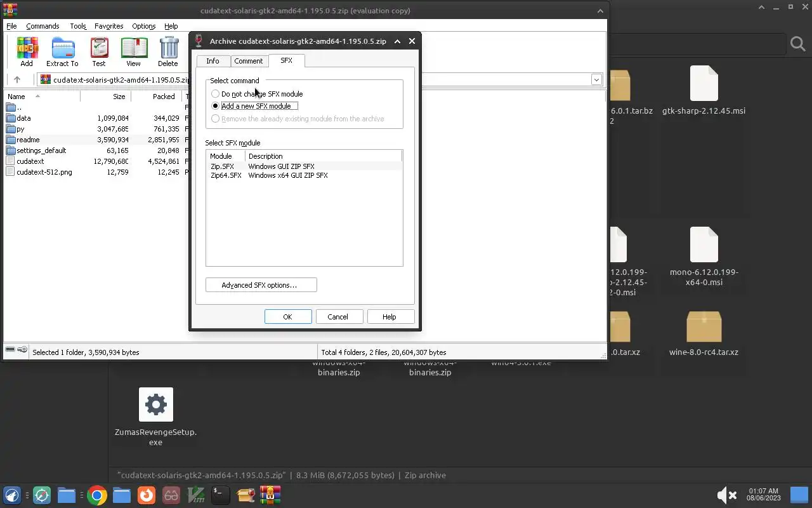Select 'Do not change SFX module' option

point(257,94)
